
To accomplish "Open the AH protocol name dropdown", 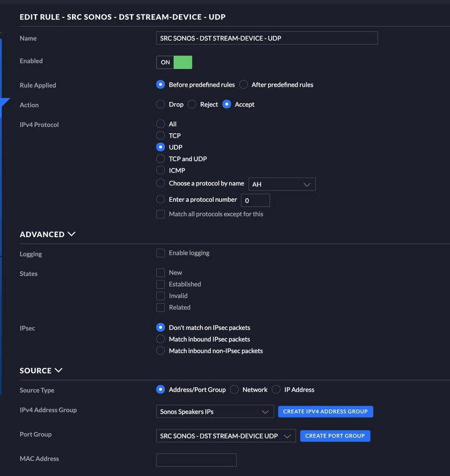I will coord(282,184).
